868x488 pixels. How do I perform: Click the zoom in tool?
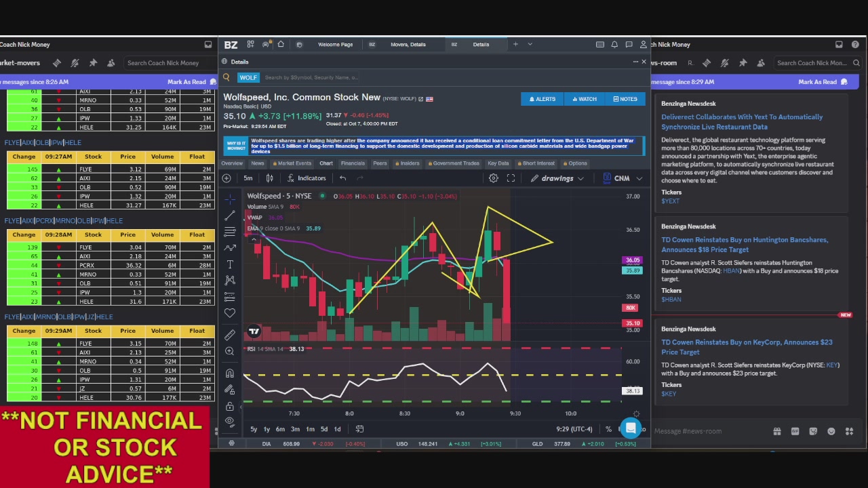pos(230,351)
